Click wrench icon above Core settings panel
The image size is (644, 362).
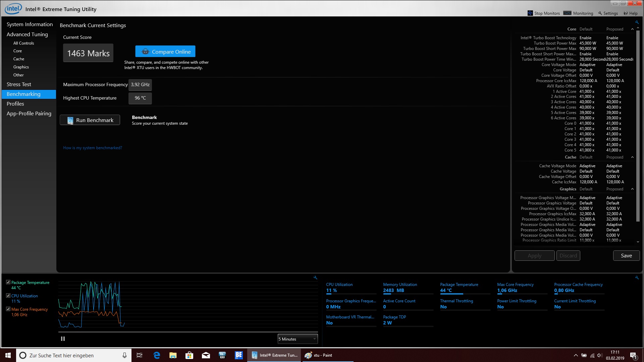(637, 22)
